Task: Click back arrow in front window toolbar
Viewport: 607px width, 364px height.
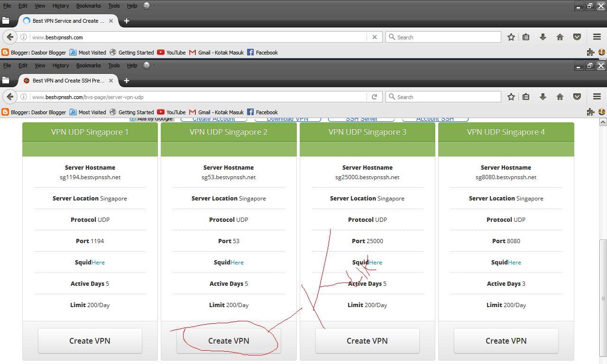Action: point(10,97)
